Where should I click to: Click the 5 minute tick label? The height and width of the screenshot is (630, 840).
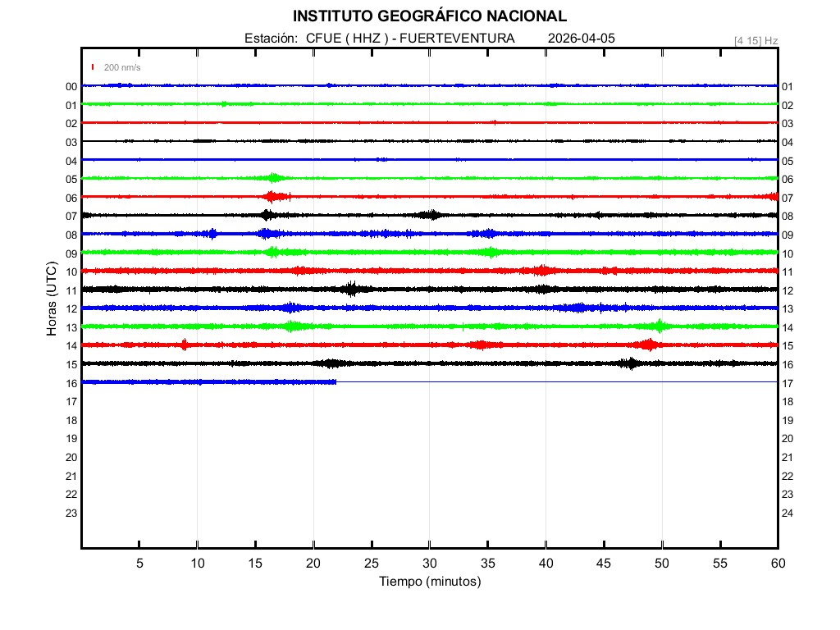(139, 564)
